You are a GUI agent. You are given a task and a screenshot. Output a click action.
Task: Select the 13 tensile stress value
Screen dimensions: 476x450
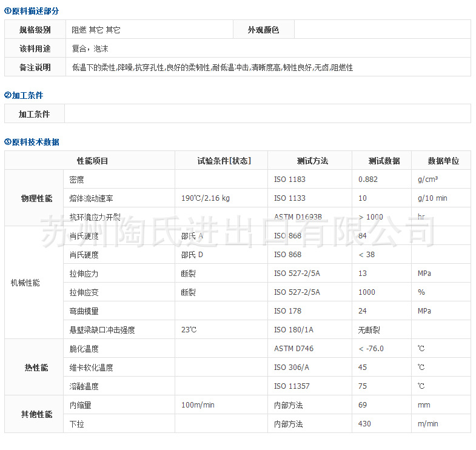point(362,274)
